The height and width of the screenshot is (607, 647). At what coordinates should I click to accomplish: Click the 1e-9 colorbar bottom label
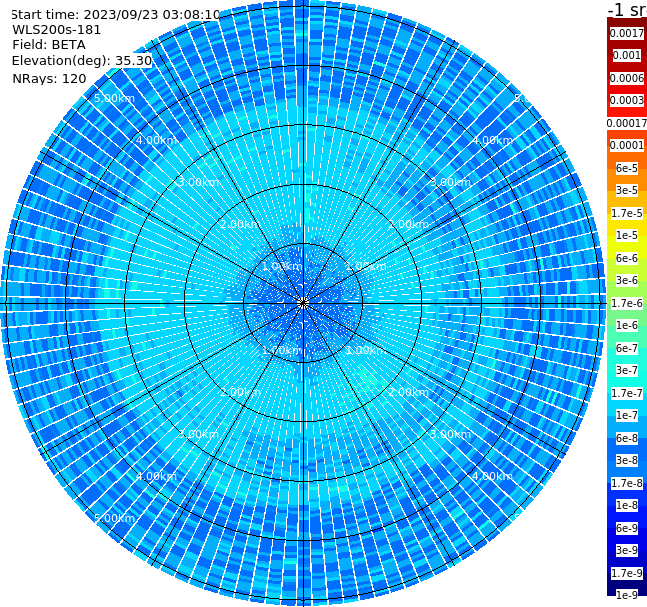(x=627, y=595)
